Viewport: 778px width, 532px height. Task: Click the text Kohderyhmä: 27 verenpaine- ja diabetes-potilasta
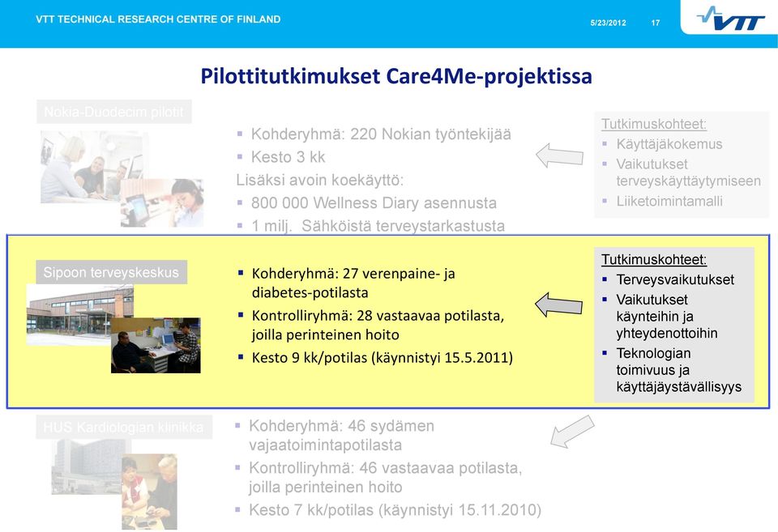353,283
